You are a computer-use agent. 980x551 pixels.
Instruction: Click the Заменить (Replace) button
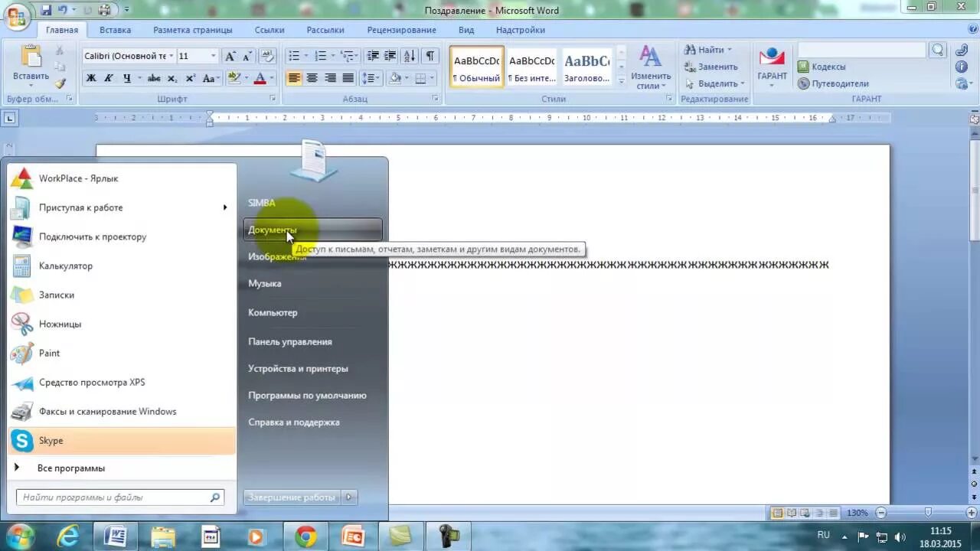pos(710,67)
